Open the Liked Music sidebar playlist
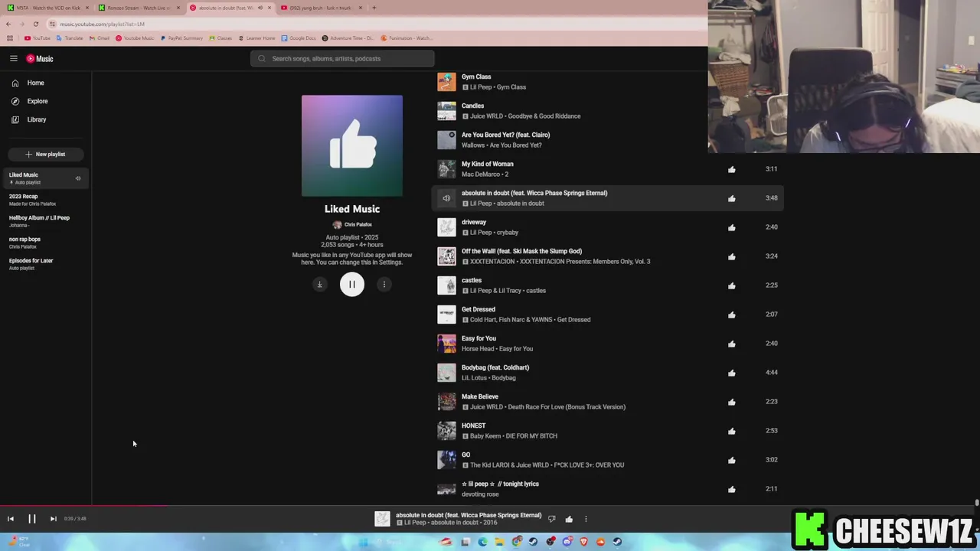 coord(46,178)
